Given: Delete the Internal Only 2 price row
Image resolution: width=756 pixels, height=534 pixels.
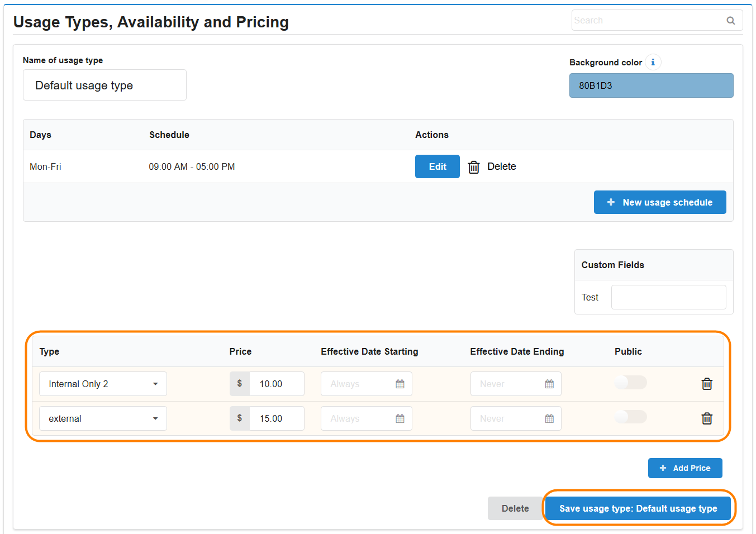Looking at the screenshot, I should [x=706, y=384].
